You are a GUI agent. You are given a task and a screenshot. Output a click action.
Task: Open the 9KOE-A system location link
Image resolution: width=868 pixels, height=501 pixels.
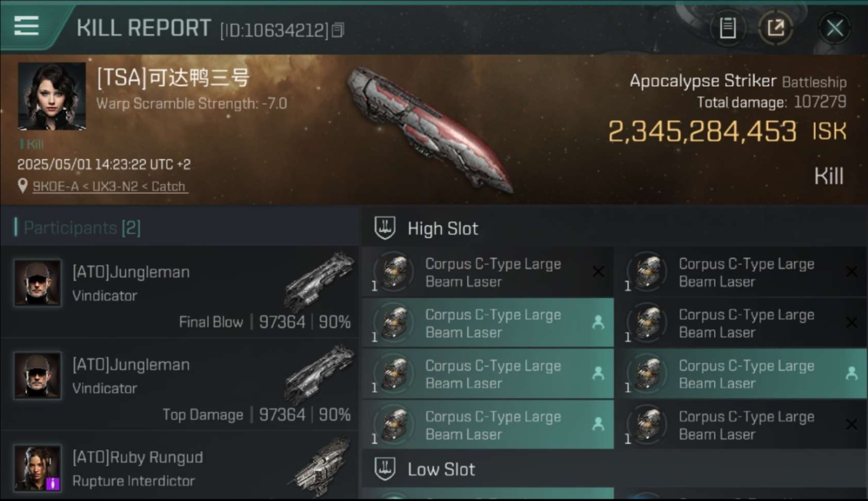pos(110,186)
